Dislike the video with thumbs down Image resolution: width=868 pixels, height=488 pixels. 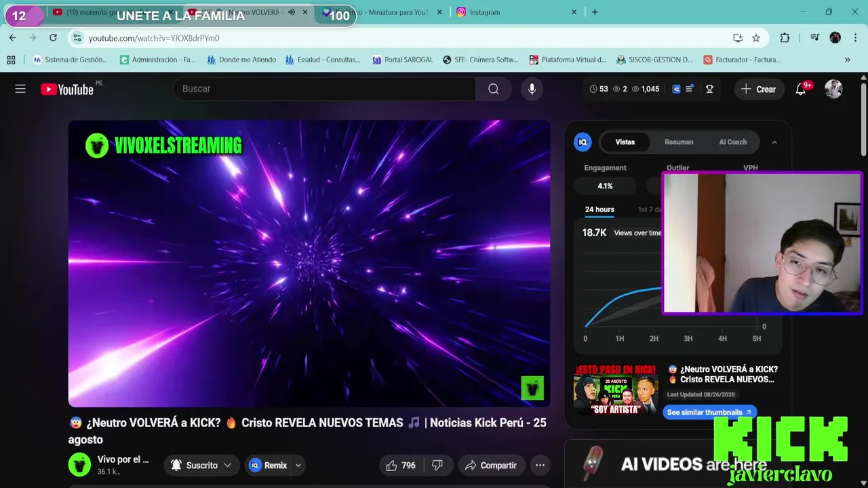pyautogui.click(x=437, y=466)
